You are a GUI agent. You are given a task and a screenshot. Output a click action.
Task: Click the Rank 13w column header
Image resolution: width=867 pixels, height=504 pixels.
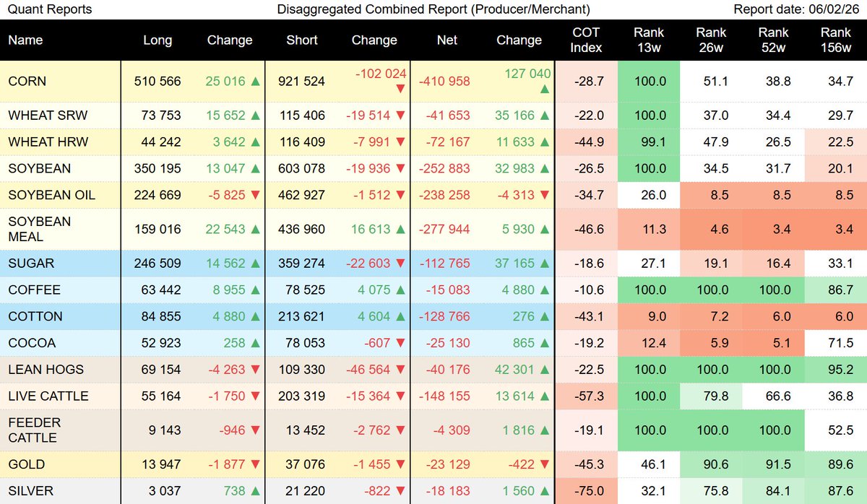pyautogui.click(x=649, y=40)
